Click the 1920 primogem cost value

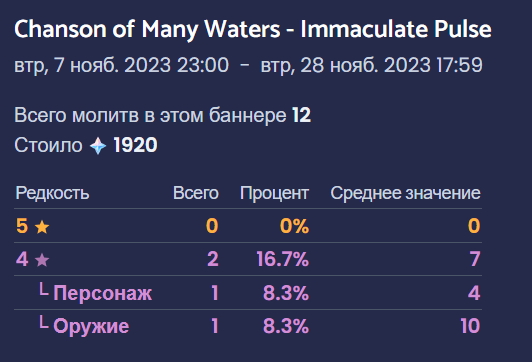pos(135,145)
